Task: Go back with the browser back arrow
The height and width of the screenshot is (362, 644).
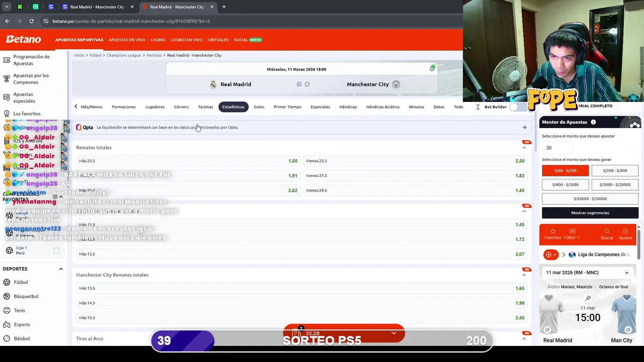Action: pyautogui.click(x=7, y=21)
